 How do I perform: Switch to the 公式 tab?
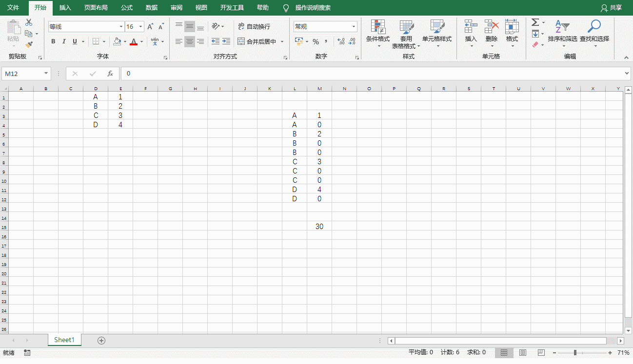pos(127,8)
